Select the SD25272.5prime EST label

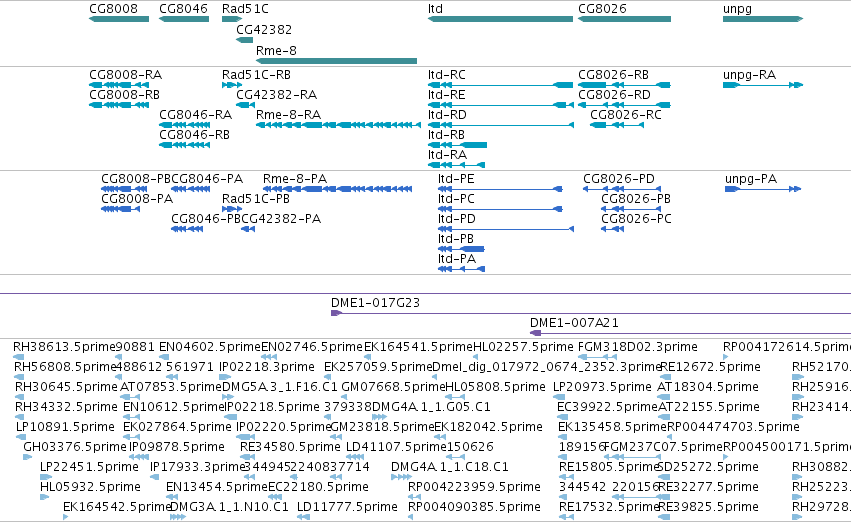pos(708,467)
